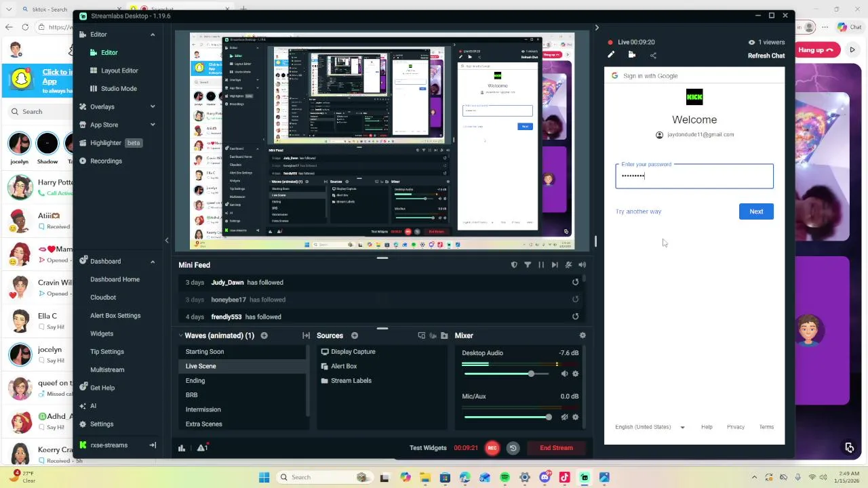Mute the Desktop Audio source

(564, 374)
